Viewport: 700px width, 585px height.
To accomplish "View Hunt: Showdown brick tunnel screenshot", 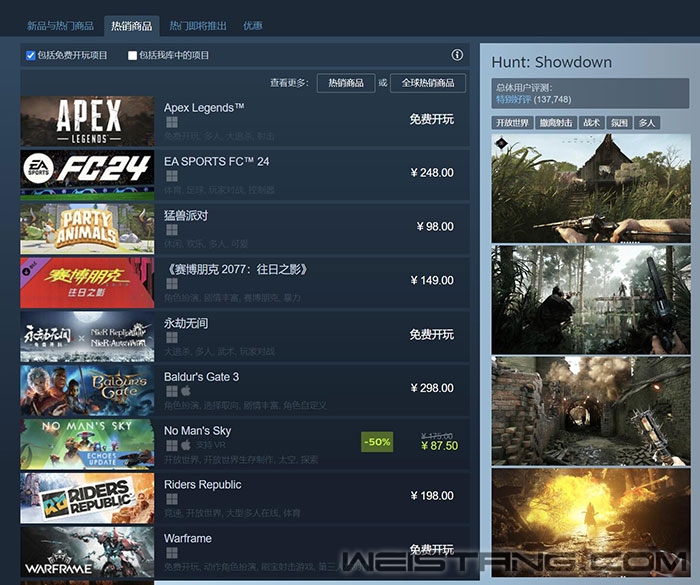I will [591, 411].
